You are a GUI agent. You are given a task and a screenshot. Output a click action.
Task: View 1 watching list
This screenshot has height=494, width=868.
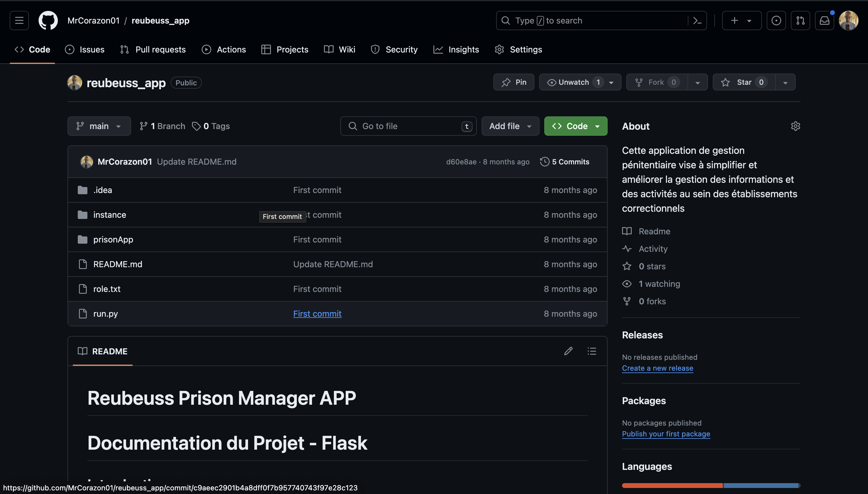651,284
